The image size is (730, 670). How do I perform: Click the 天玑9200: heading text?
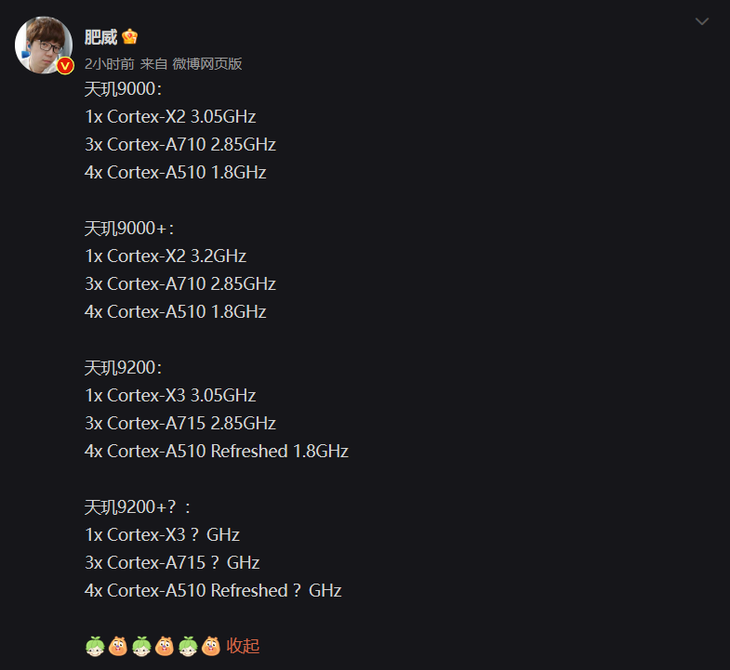123,368
